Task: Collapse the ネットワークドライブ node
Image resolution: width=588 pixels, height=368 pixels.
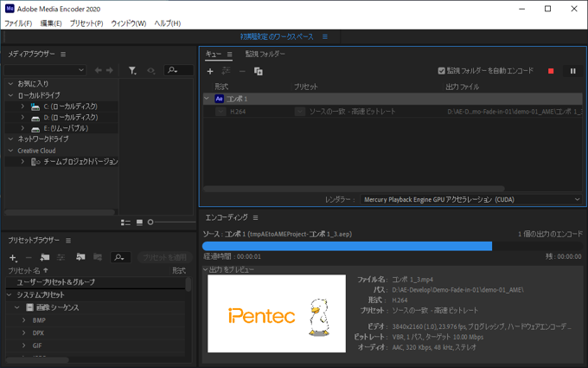Action: tap(11, 139)
